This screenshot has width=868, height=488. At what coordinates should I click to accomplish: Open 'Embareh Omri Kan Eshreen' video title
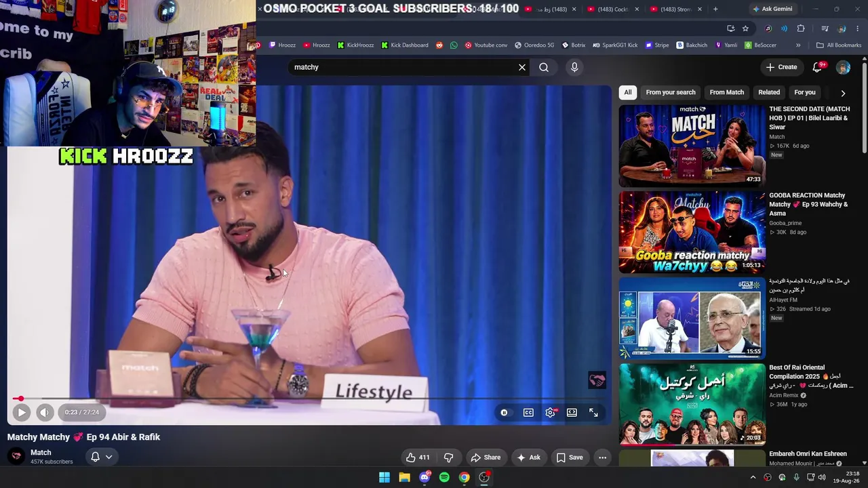click(808, 453)
